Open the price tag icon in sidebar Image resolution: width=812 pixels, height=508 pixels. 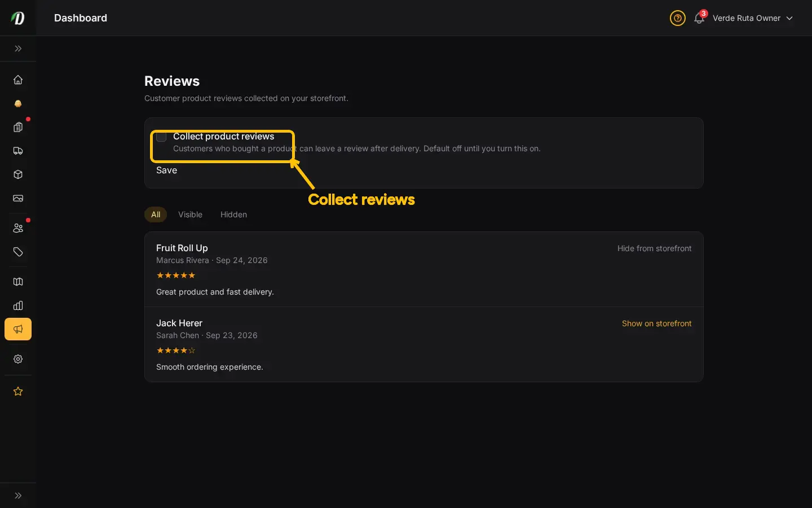[18, 252]
